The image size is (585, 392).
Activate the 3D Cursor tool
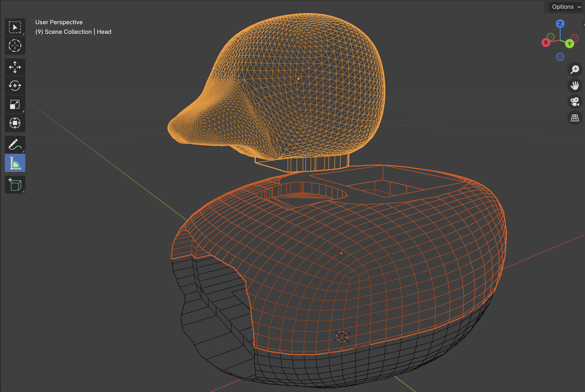pyautogui.click(x=15, y=46)
